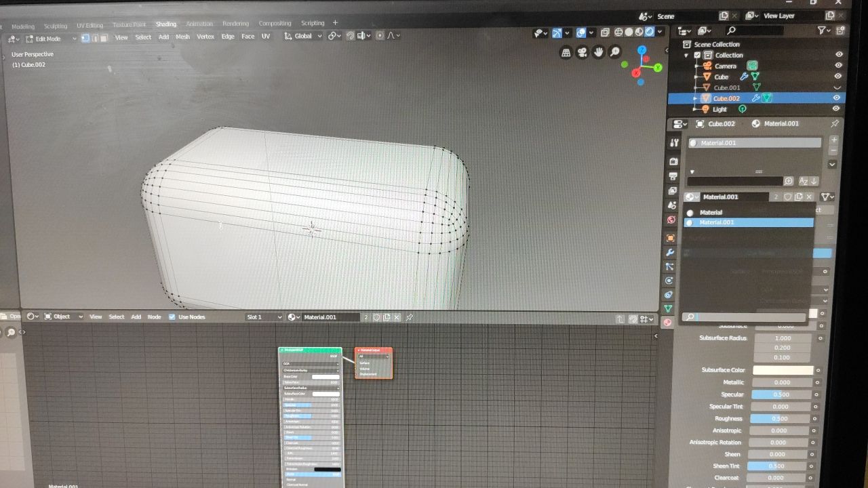Toggle fake user shield for Material.001
Screen dimensions: 868x488
point(788,197)
